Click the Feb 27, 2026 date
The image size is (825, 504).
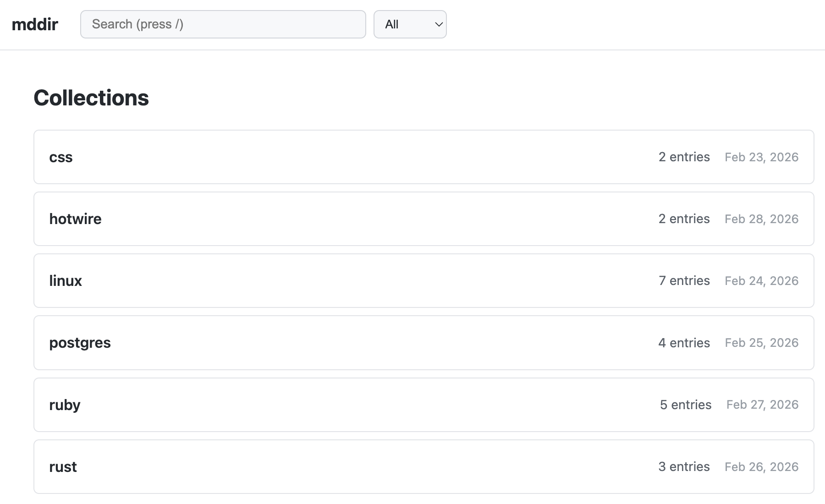coord(762,405)
